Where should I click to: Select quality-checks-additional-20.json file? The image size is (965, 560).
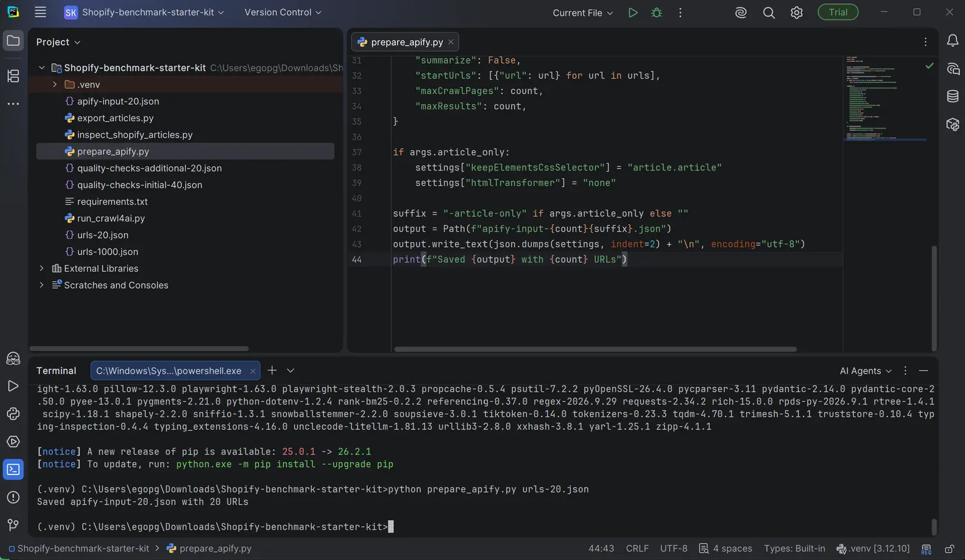coord(149,168)
